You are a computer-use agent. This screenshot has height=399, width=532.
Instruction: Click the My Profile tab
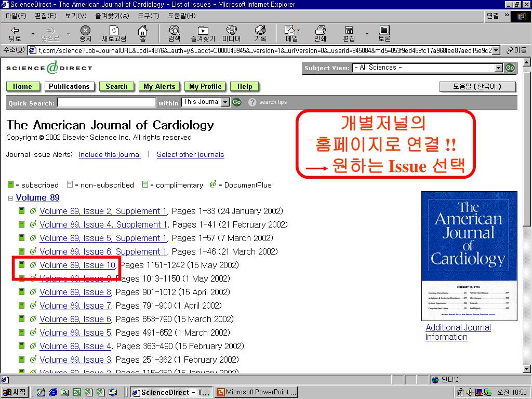coord(205,87)
